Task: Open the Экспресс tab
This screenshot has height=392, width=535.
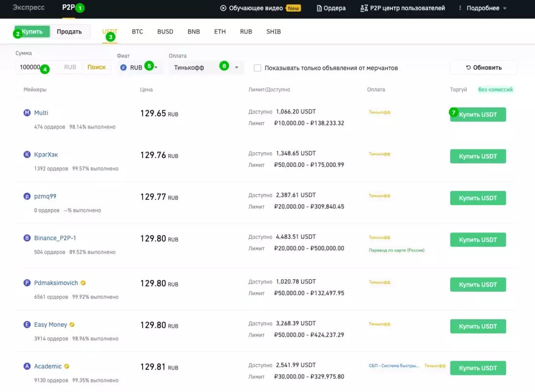Action: 29,7
